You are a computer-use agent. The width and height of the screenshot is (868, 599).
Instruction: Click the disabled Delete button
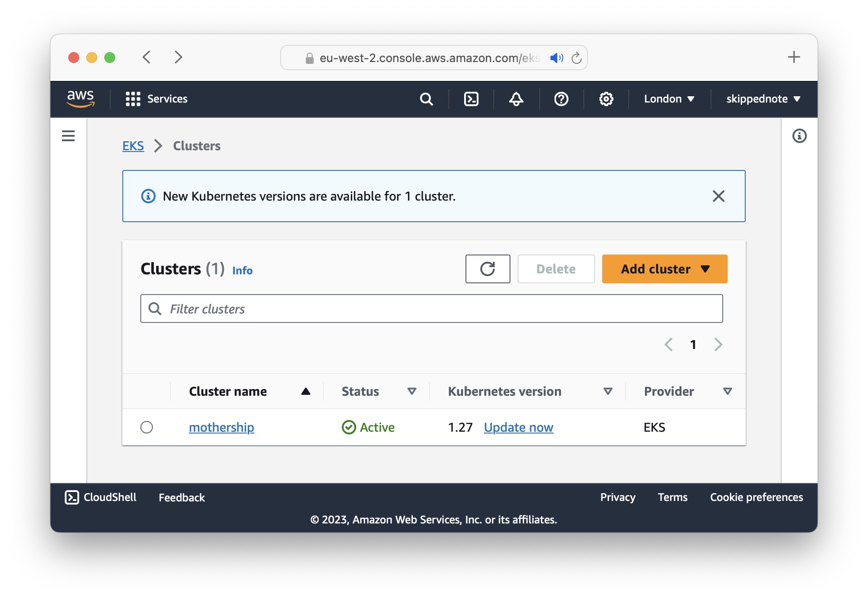point(556,269)
